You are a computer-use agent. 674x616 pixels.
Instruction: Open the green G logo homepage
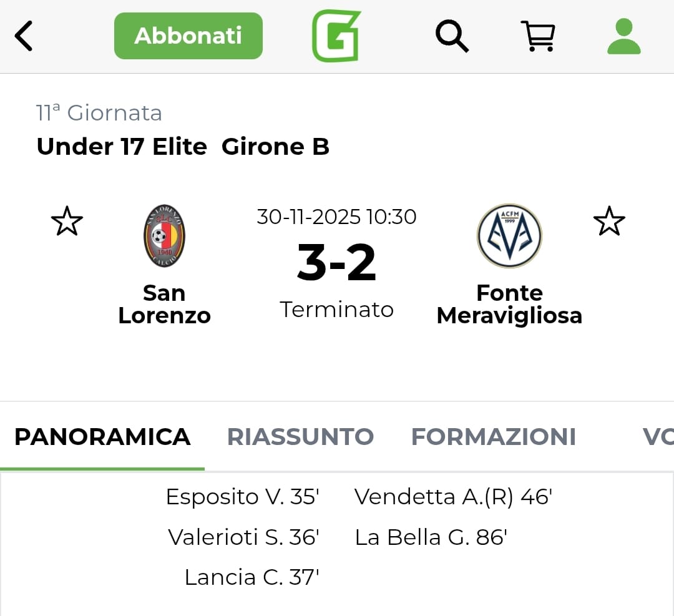click(x=336, y=36)
